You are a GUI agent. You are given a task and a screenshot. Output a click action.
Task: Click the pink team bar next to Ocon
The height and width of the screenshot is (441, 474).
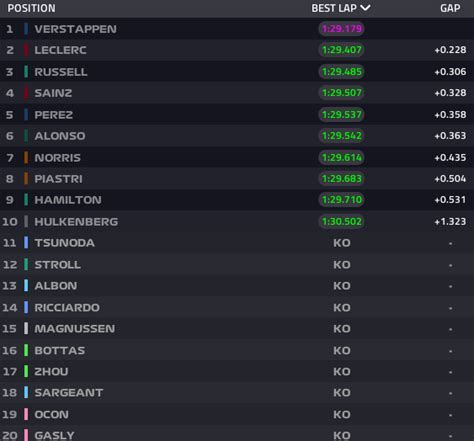(x=26, y=414)
